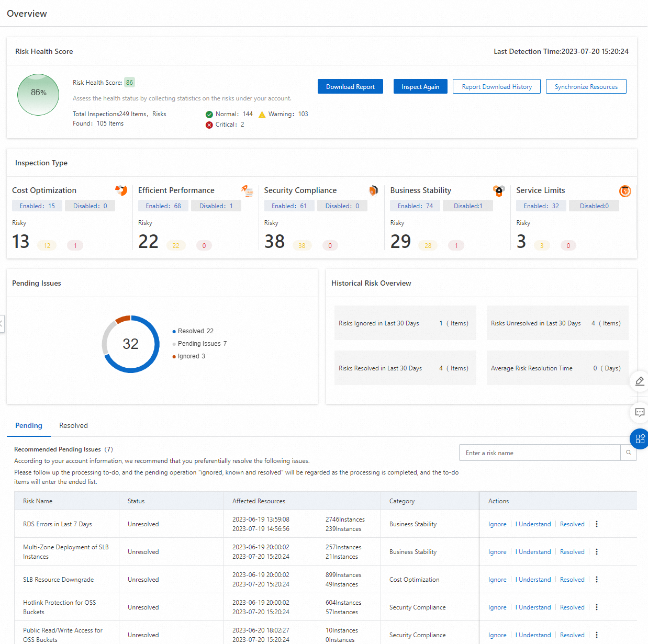
Task: Click the Business Stability icon
Action: 499,191
